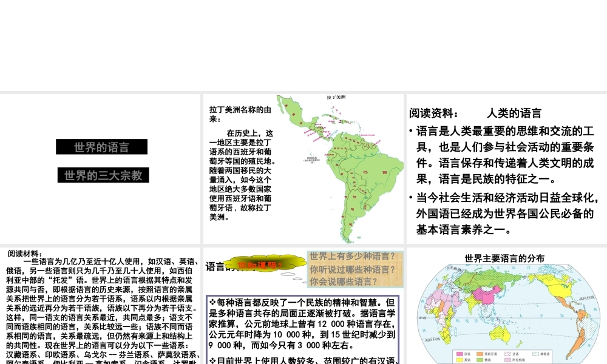This screenshot has width=607, height=364.
Task: Click bullet starting 当今社会生活和经济活动
Action: coord(504,214)
